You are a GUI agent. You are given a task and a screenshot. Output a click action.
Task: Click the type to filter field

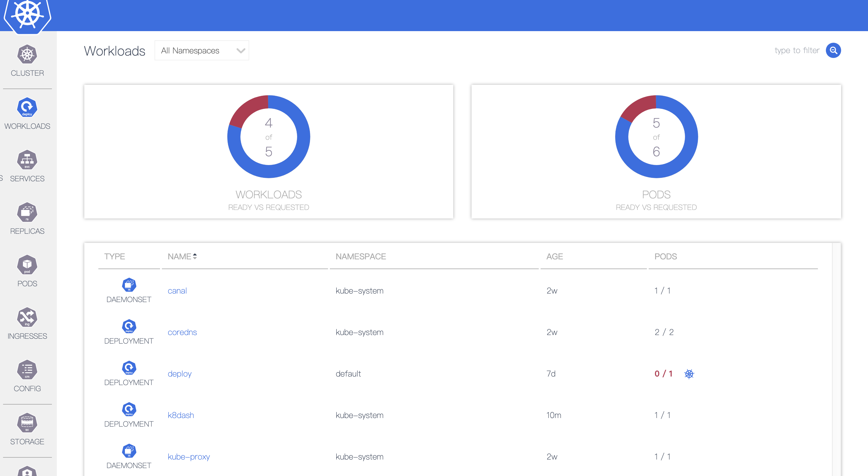tap(797, 50)
